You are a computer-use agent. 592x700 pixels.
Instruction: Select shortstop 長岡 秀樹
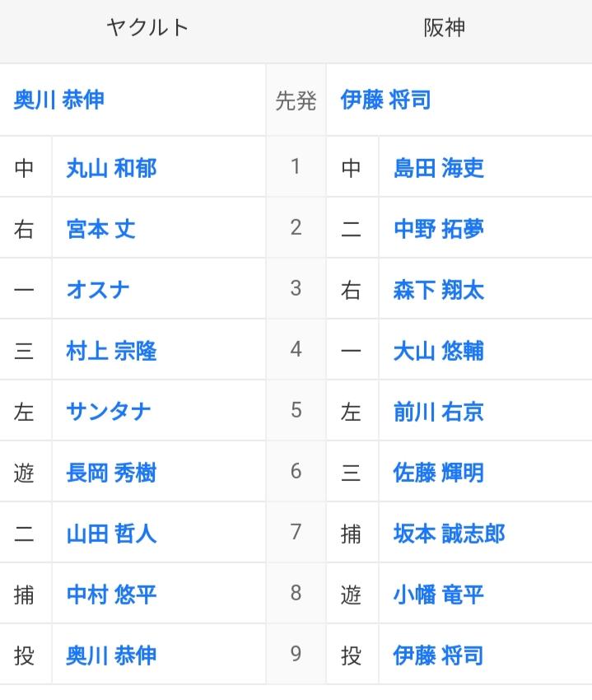[x=112, y=473]
